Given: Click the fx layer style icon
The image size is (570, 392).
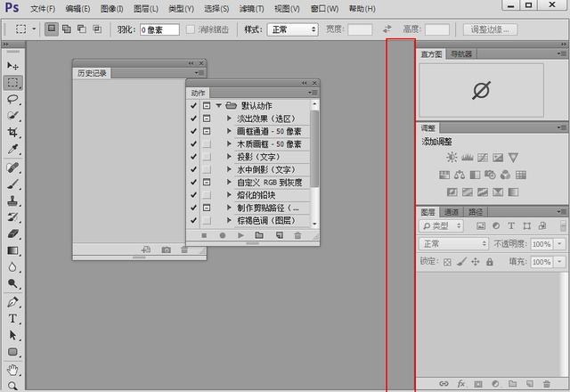Looking at the screenshot, I should (x=461, y=384).
